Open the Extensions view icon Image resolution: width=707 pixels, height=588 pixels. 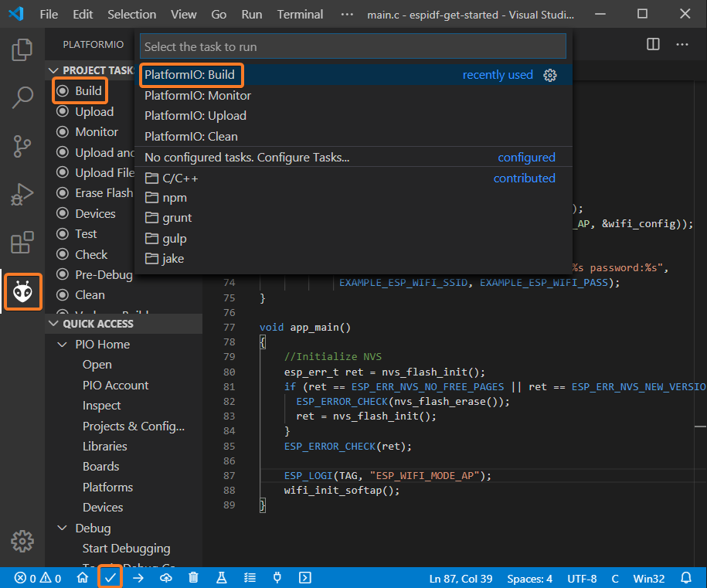pos(22,243)
